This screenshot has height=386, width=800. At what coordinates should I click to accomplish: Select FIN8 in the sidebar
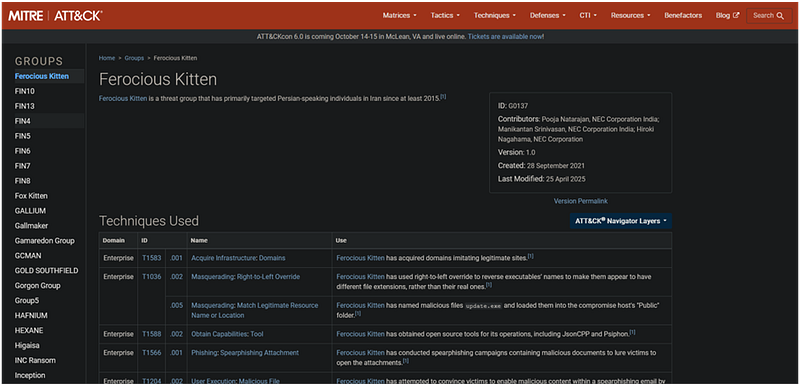click(x=22, y=181)
